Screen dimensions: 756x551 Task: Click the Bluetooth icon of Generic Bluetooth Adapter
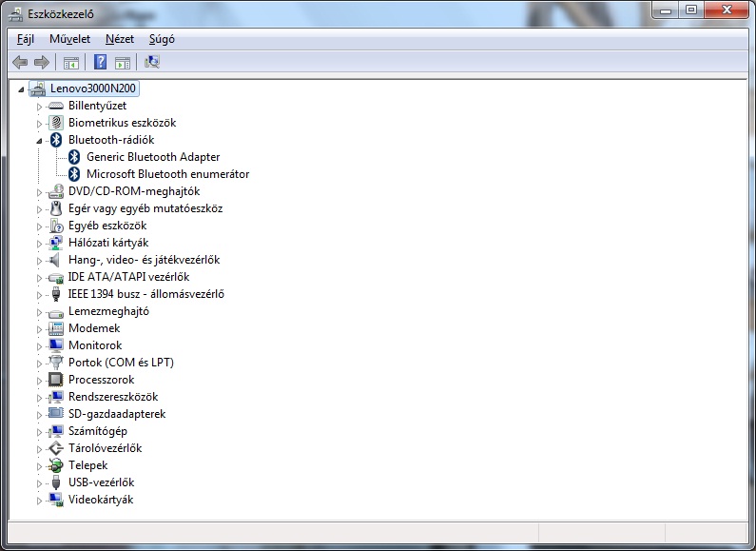(74, 157)
